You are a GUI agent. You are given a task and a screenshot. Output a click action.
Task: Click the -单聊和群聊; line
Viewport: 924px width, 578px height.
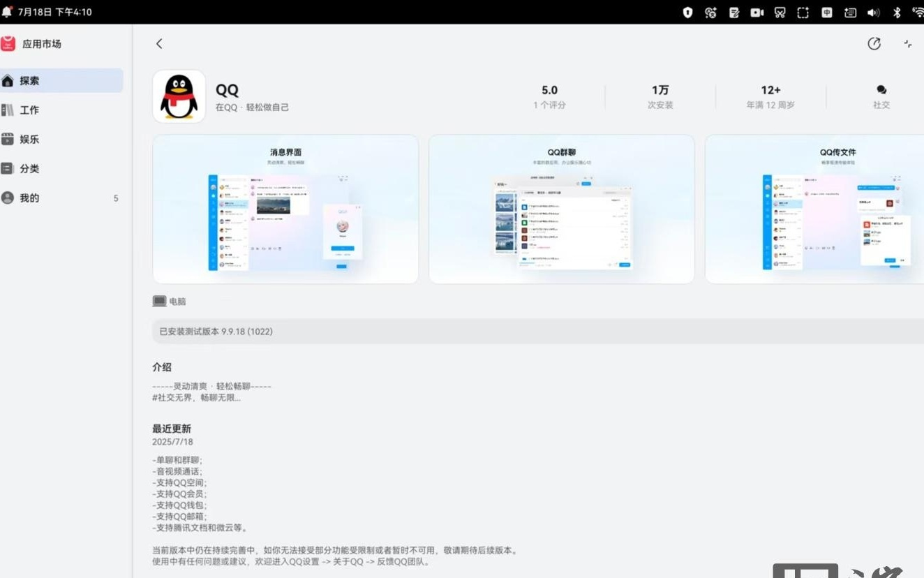coord(177,460)
